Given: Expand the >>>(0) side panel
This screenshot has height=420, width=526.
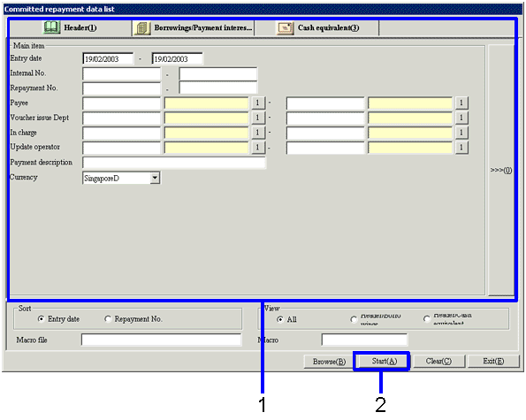Looking at the screenshot, I should pos(501,170).
